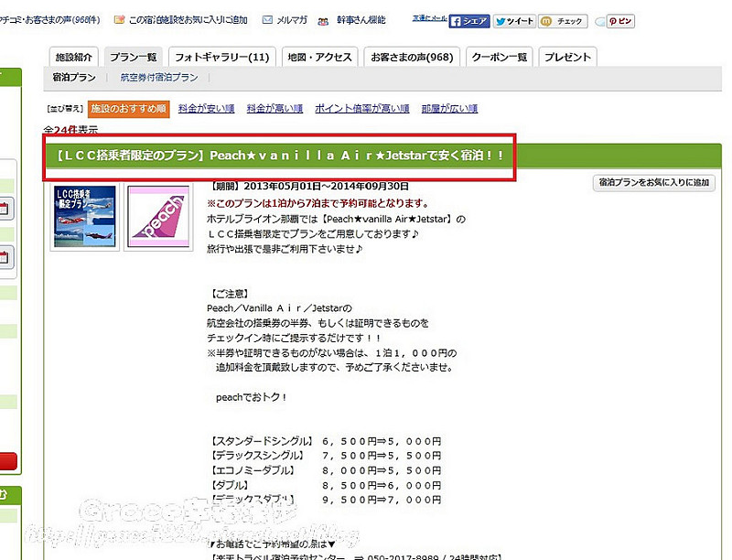
Task: Select the ダブル 8,500円⇒6,000円 row
Action: point(325,486)
